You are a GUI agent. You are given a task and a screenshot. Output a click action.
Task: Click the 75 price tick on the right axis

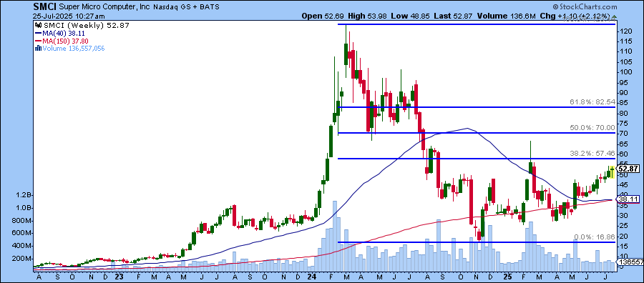click(624, 124)
